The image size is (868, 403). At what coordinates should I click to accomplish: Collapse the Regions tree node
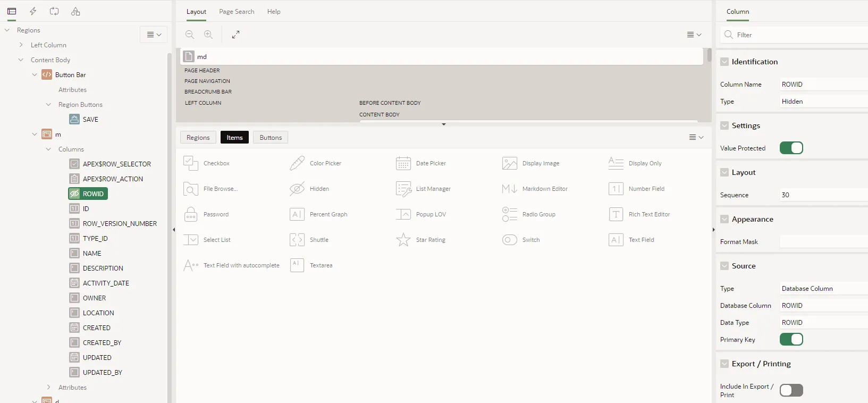(7, 30)
